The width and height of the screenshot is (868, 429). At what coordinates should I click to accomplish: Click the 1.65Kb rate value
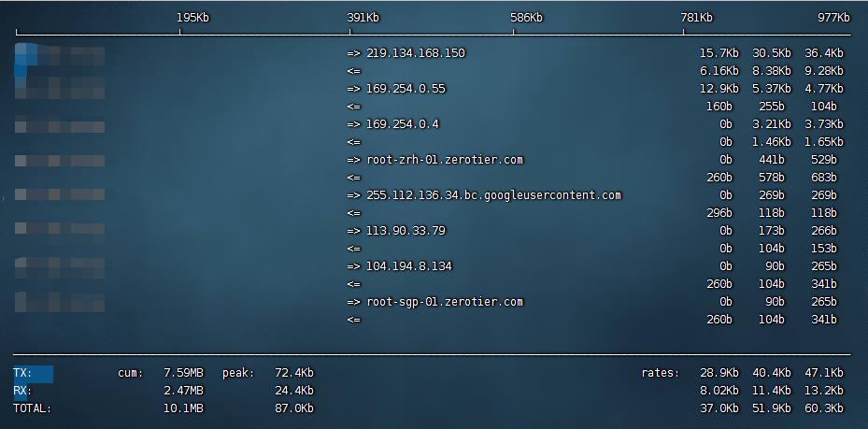point(824,142)
